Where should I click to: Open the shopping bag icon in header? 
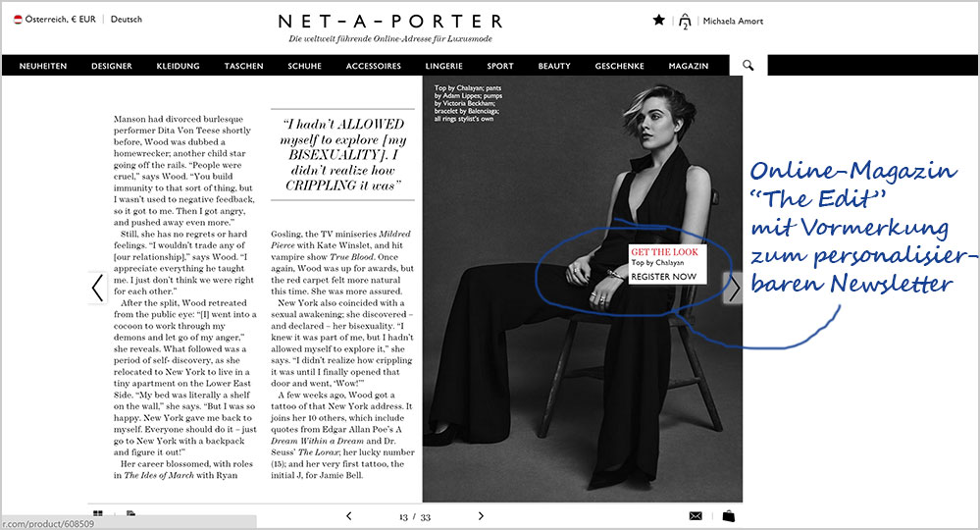point(685,22)
